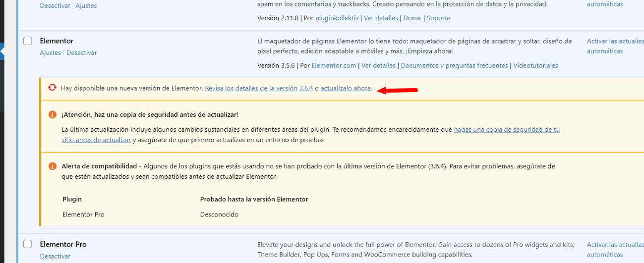Enable auto-updates for Elementor

point(615,46)
